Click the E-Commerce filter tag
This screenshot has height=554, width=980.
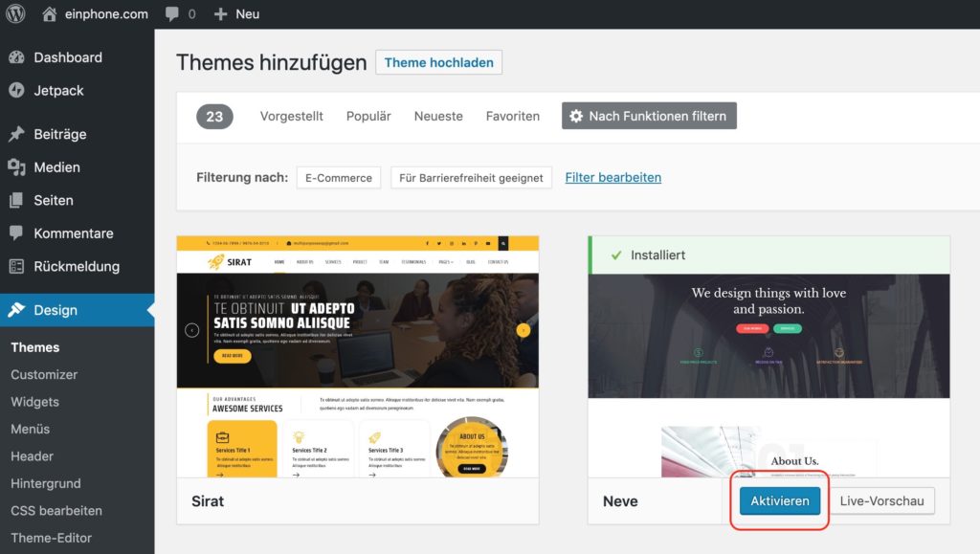(339, 178)
